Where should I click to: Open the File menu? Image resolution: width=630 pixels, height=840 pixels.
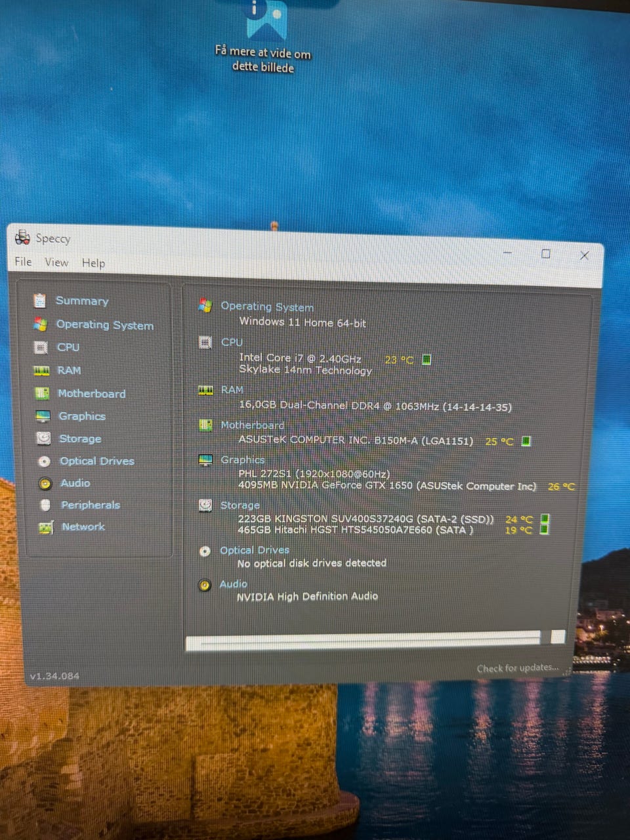click(23, 261)
